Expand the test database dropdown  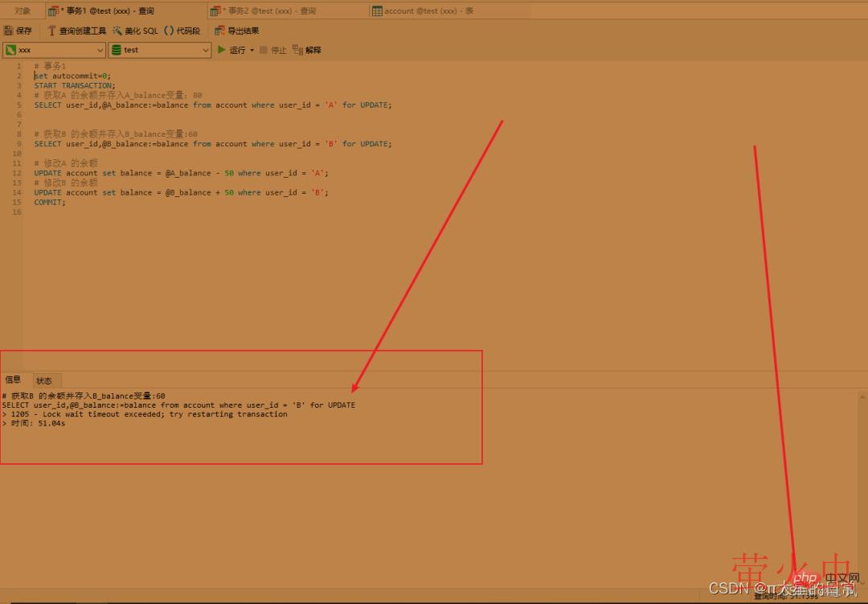[206, 50]
